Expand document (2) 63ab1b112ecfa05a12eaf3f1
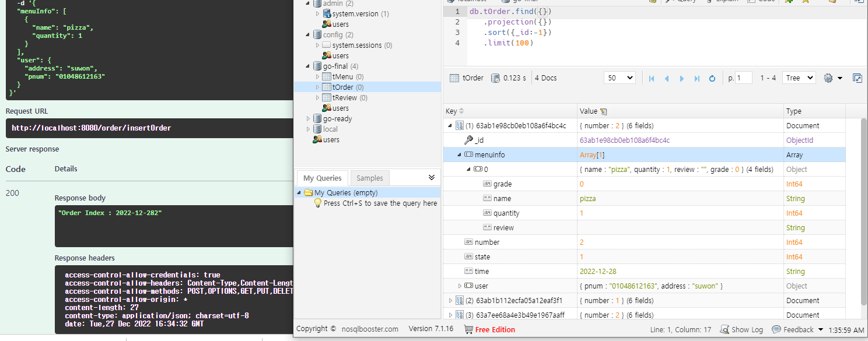Screen dimensions: 868x341 (x=450, y=300)
